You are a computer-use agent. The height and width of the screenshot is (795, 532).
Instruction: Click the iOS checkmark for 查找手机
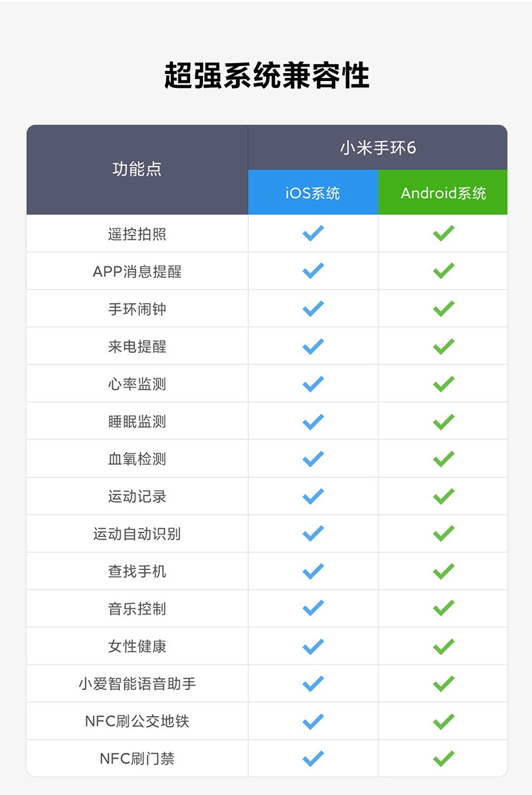[313, 571]
